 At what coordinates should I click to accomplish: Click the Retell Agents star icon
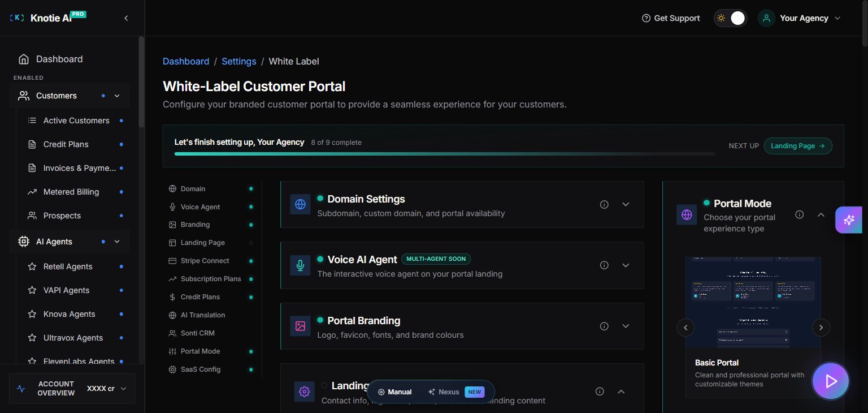pos(32,266)
